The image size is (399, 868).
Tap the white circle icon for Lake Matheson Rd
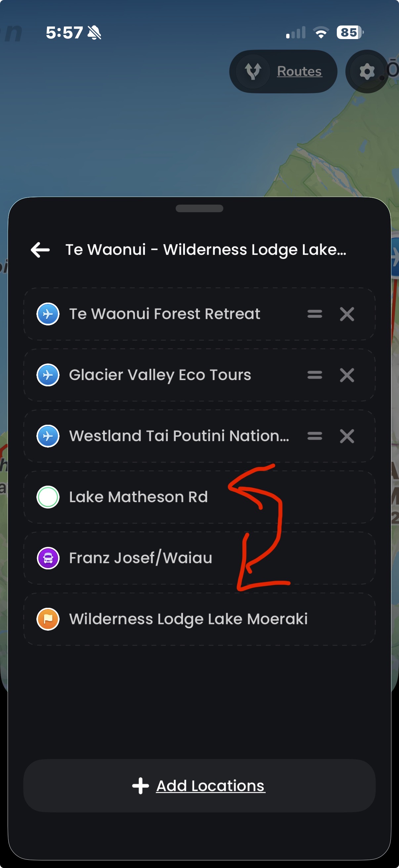tap(48, 497)
